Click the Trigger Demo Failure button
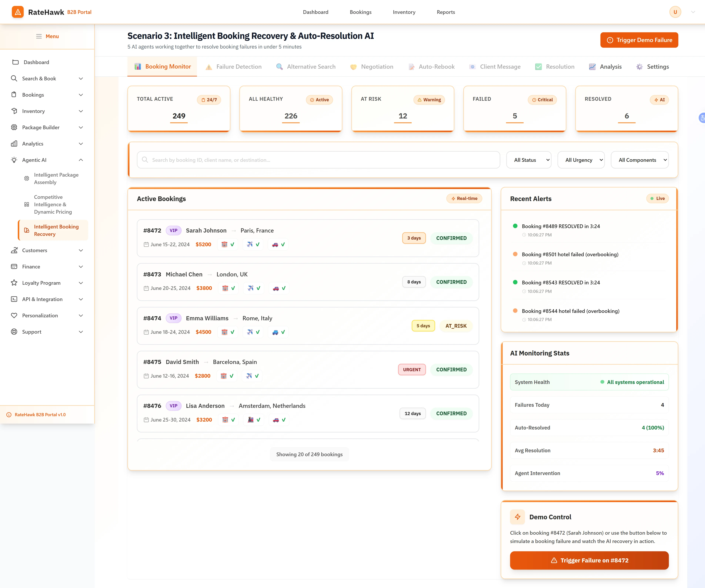The height and width of the screenshot is (588, 705). (639, 40)
